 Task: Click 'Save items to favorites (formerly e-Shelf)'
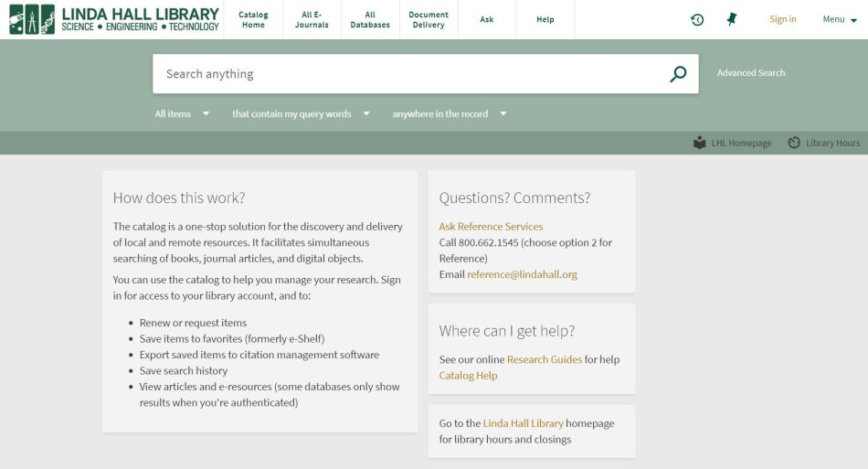pos(232,339)
